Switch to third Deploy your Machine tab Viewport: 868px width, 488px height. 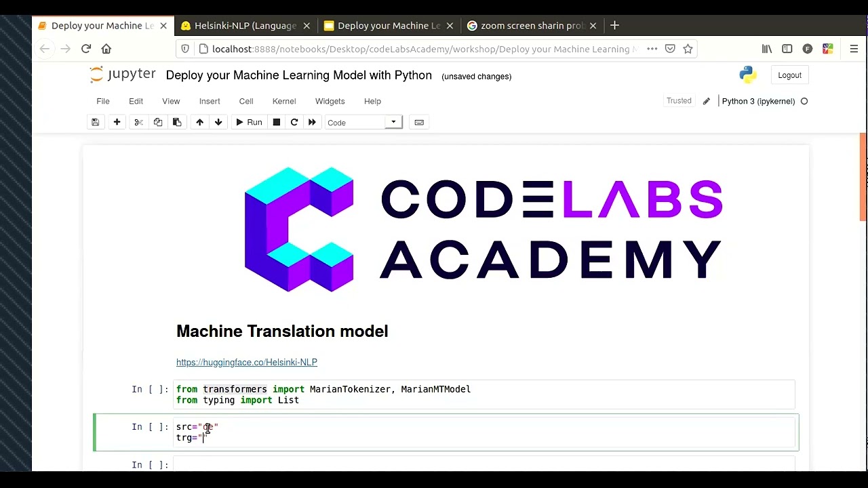click(x=389, y=26)
